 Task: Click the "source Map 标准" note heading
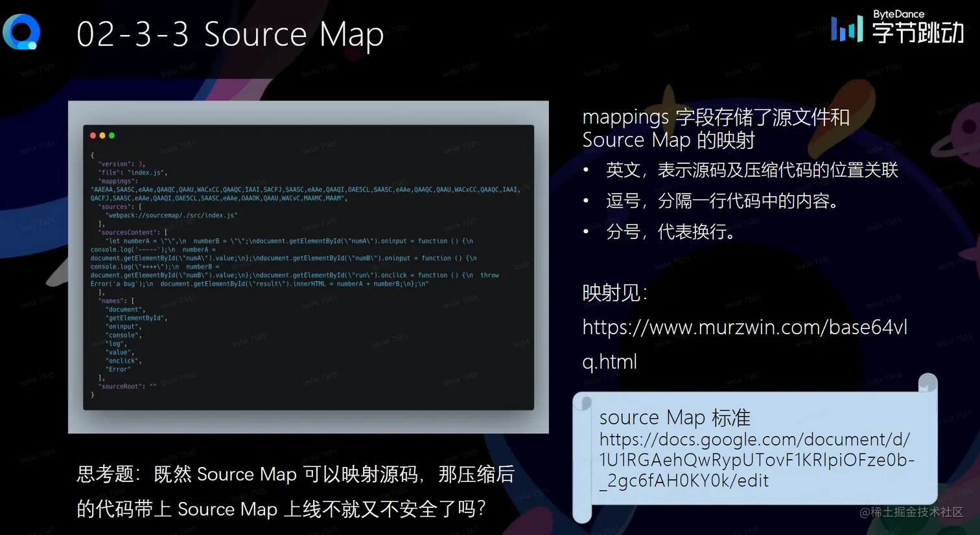(675, 417)
